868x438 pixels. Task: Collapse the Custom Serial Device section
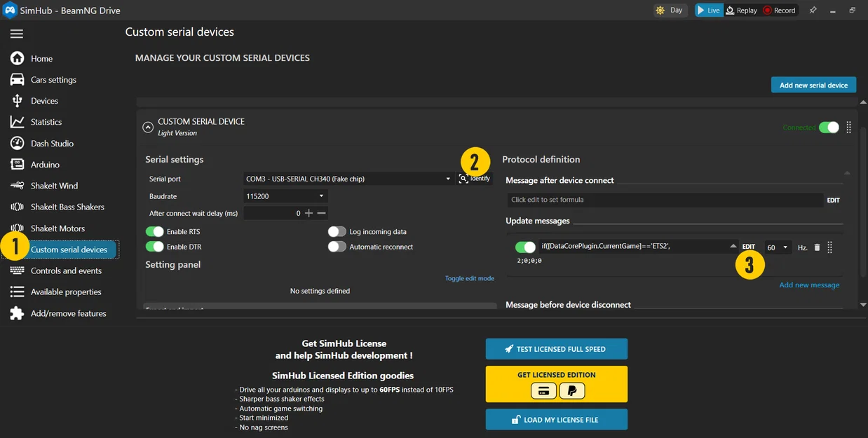pos(148,128)
